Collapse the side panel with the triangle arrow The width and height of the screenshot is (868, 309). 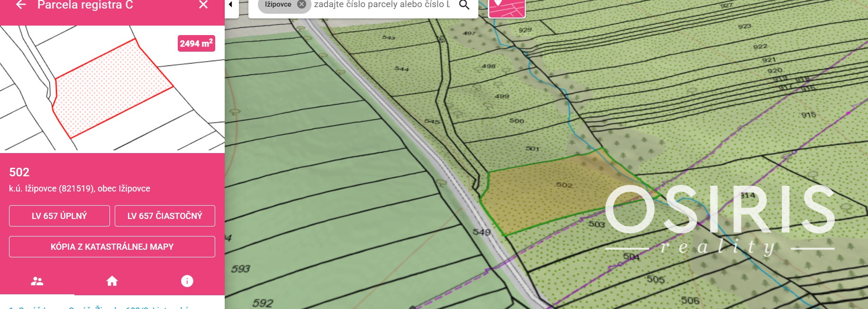[x=231, y=5]
